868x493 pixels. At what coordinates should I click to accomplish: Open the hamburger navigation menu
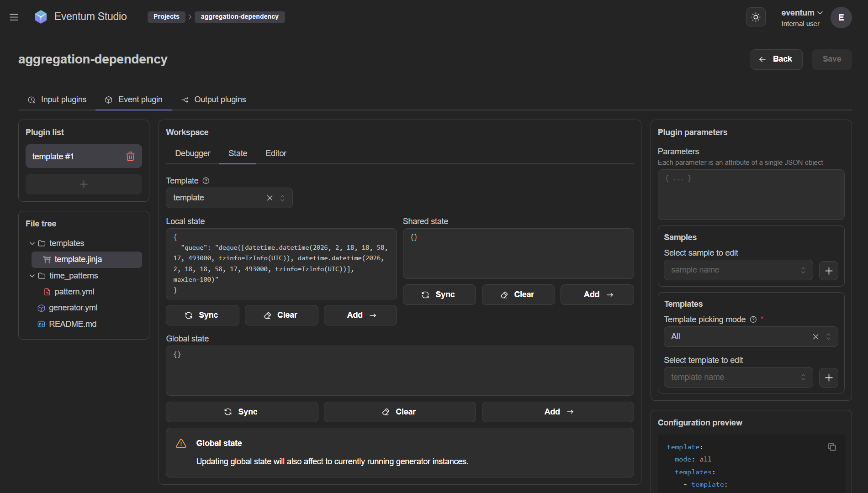[x=14, y=17]
